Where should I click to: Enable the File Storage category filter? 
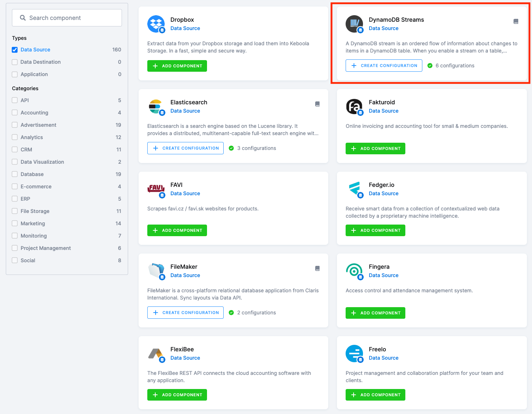point(15,211)
